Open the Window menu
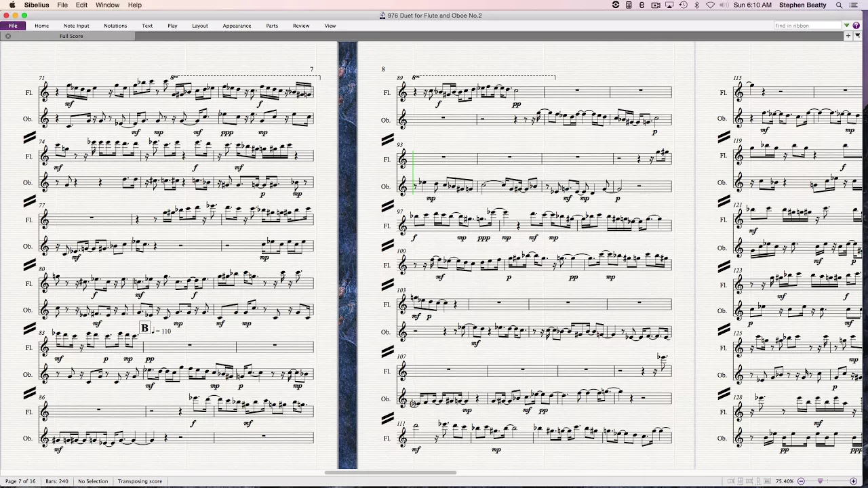The width and height of the screenshot is (868, 488). click(x=107, y=5)
